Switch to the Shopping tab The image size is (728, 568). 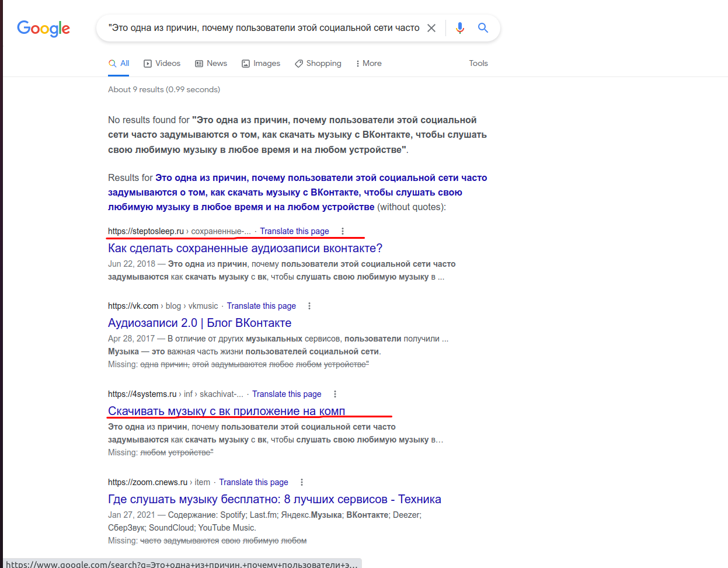click(318, 63)
